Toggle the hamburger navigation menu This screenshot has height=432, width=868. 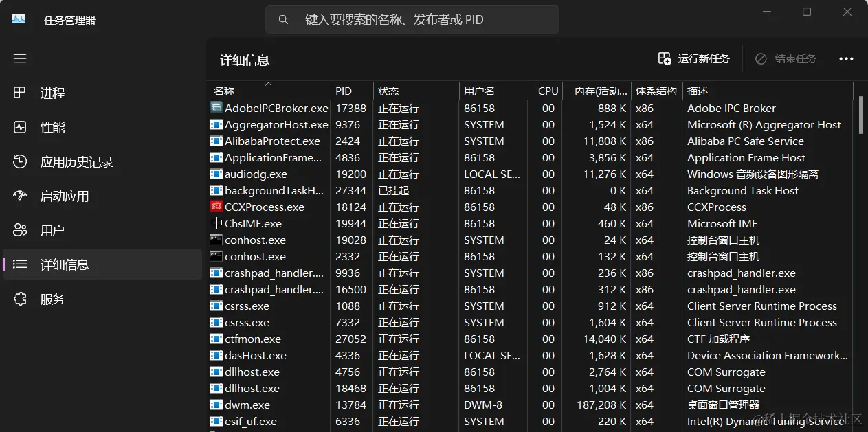tap(20, 58)
